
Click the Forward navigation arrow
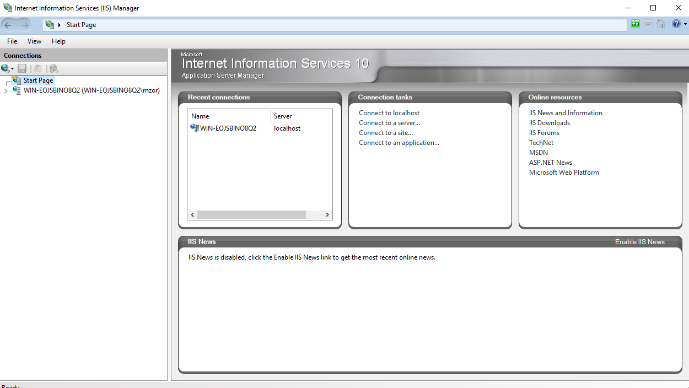(x=24, y=25)
